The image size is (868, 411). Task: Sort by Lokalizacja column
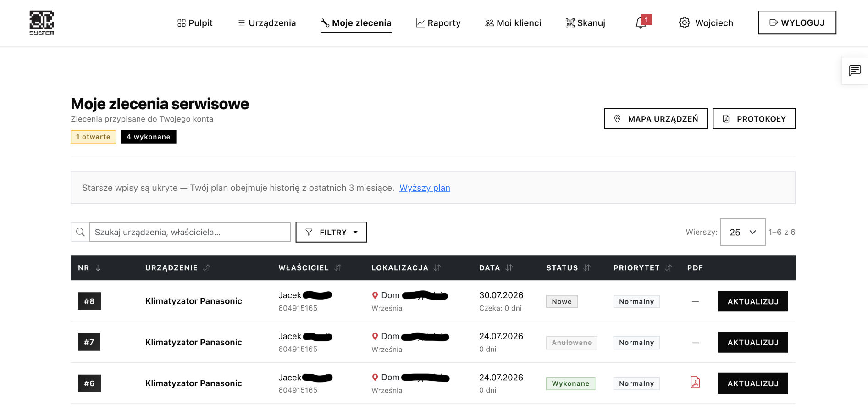pyautogui.click(x=437, y=268)
